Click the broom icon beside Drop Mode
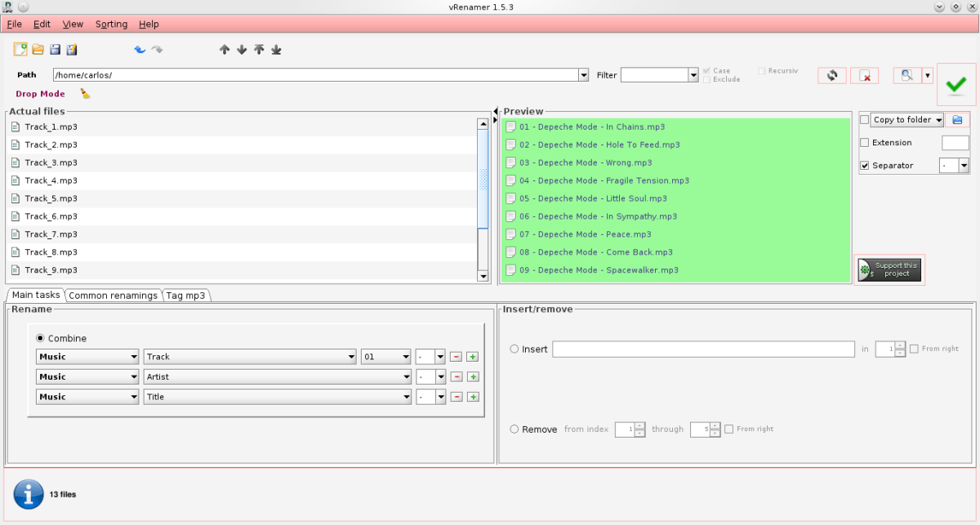 point(85,94)
